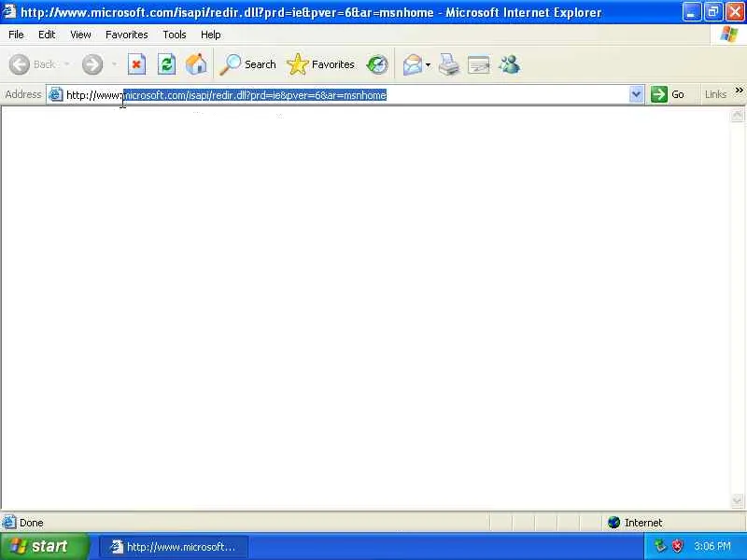Stop loading with the red X icon
747x560 pixels.
click(136, 64)
